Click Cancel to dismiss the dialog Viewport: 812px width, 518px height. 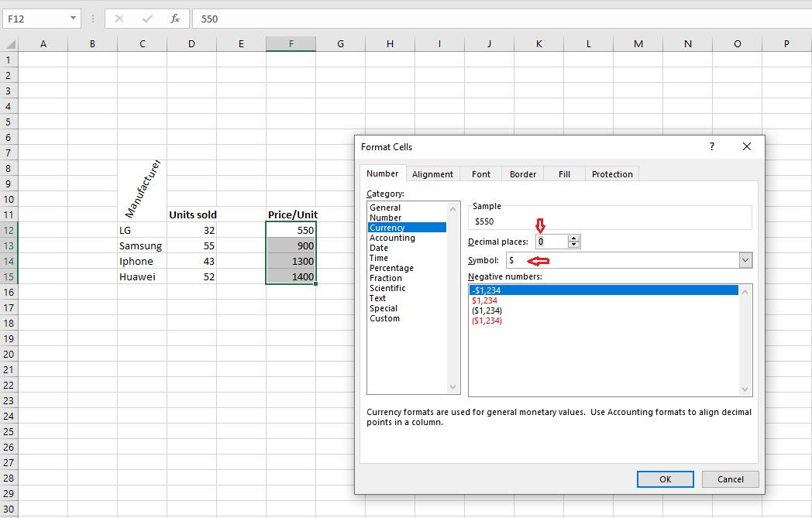tap(730, 479)
